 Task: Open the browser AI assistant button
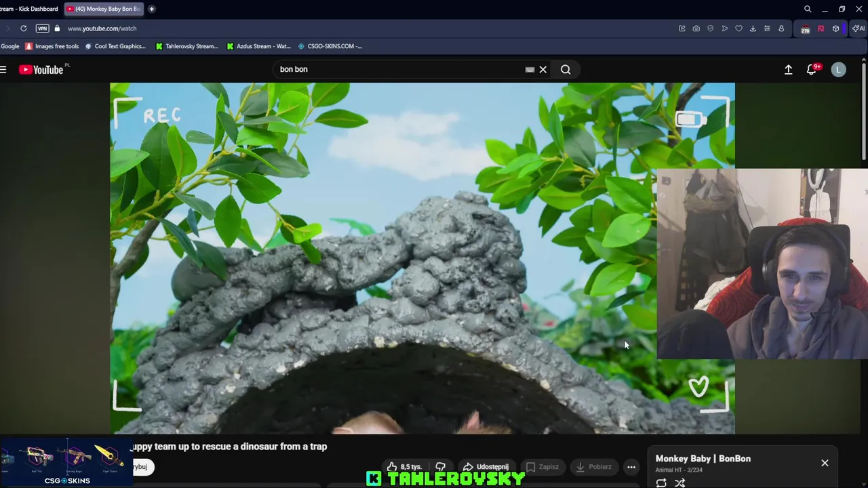(859, 28)
